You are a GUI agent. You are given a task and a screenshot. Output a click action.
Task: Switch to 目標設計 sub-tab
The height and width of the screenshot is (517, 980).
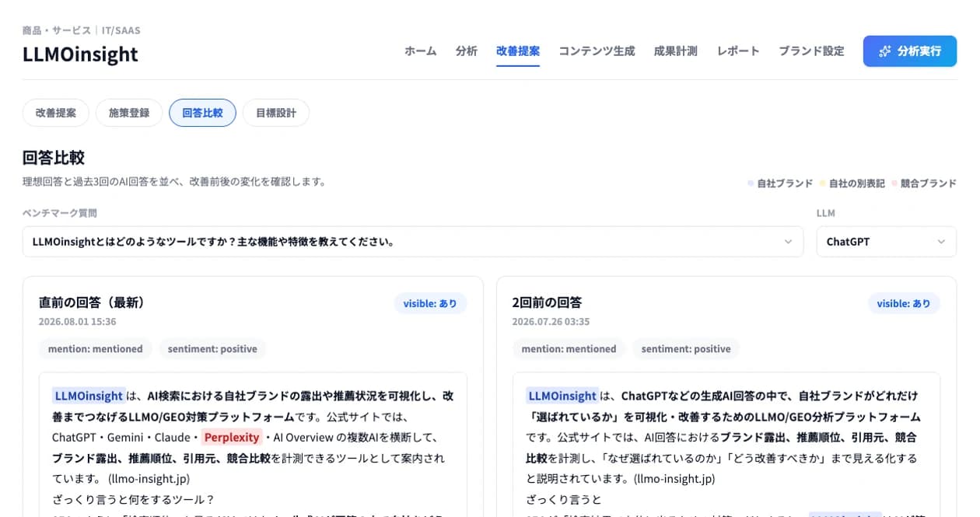point(276,113)
